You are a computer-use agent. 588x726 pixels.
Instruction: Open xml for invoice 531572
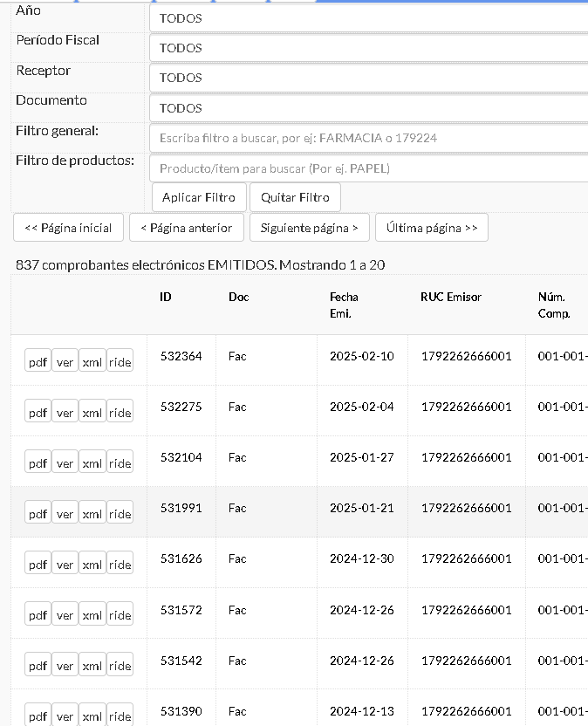point(92,615)
